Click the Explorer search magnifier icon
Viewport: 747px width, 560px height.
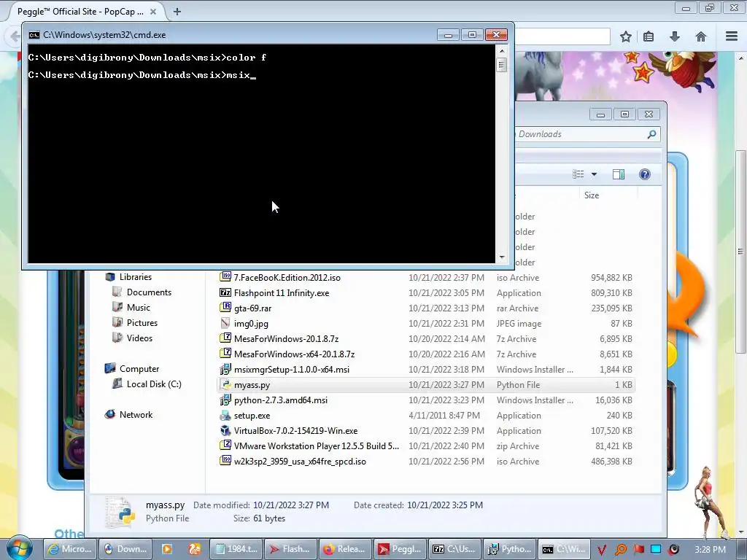click(651, 134)
